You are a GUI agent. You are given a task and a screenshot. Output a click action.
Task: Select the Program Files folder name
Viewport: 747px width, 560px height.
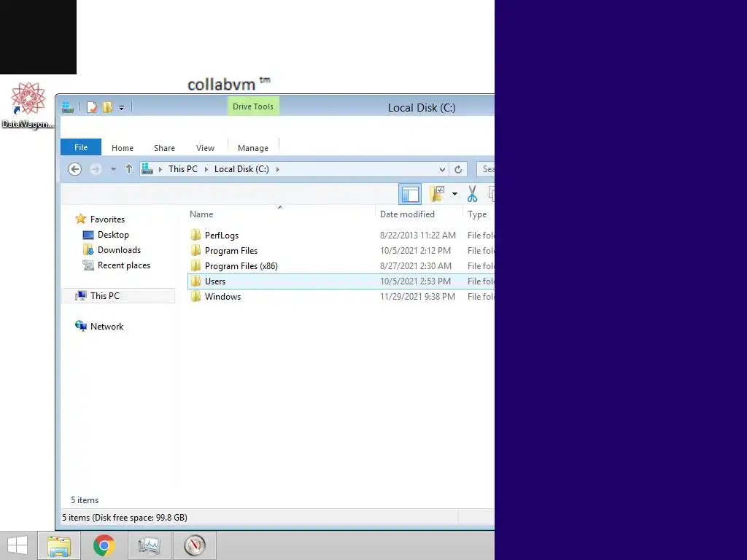(x=231, y=251)
